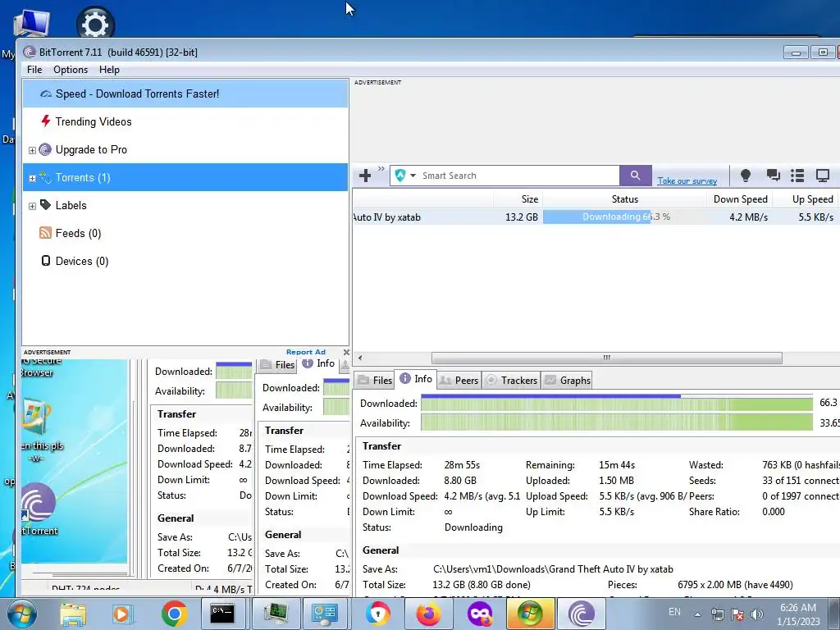Click the purple search magnifier button
The height and width of the screenshot is (630, 840).
point(636,176)
